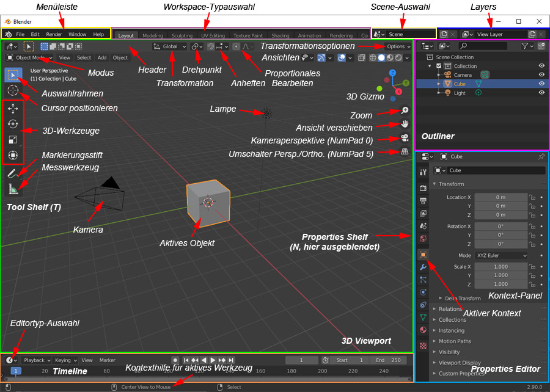Switch to the Sculpting workspace tab
The height and width of the screenshot is (392, 550).
pyautogui.click(x=182, y=36)
